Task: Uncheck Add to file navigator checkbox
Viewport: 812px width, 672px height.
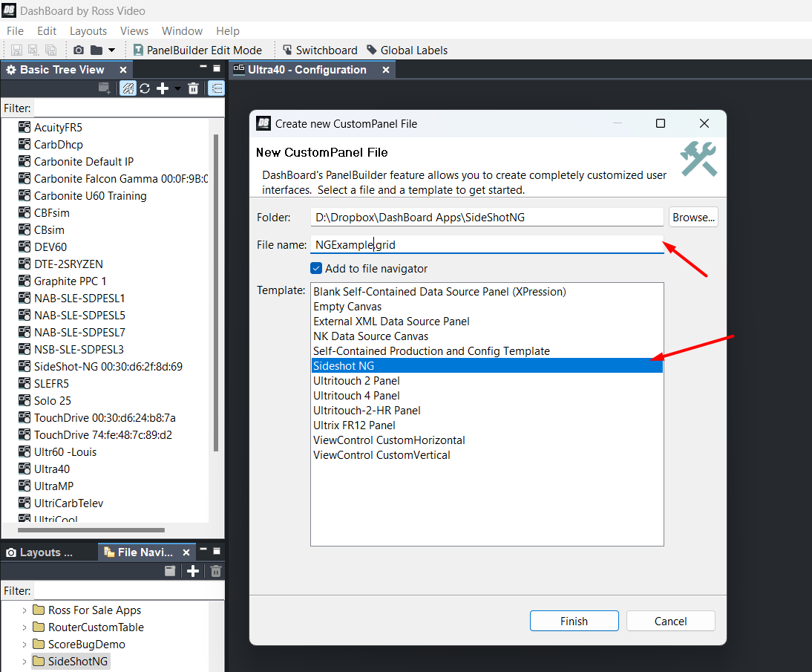Action: point(316,268)
